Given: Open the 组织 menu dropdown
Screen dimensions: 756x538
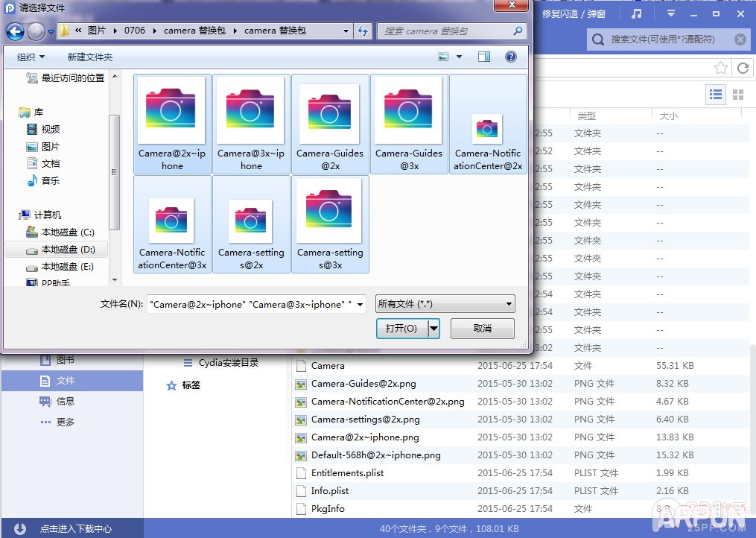Looking at the screenshot, I should pyautogui.click(x=31, y=57).
